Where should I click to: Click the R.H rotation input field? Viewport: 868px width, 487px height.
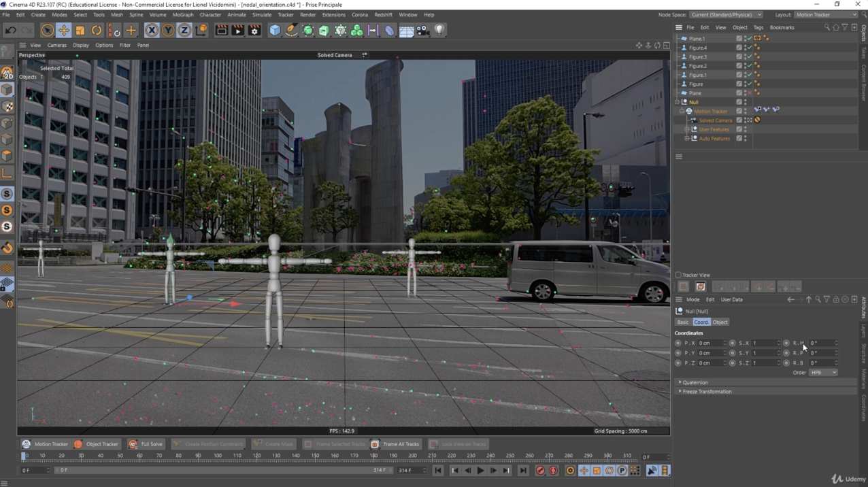(x=823, y=343)
